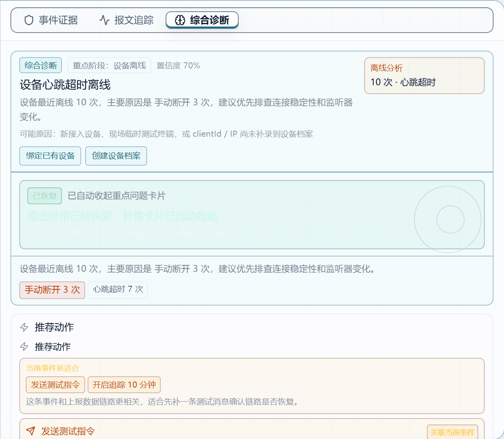Viewport: 504px width, 439px height.
Task: Click the 绑定已有设备 button
Action: pyautogui.click(x=50, y=156)
